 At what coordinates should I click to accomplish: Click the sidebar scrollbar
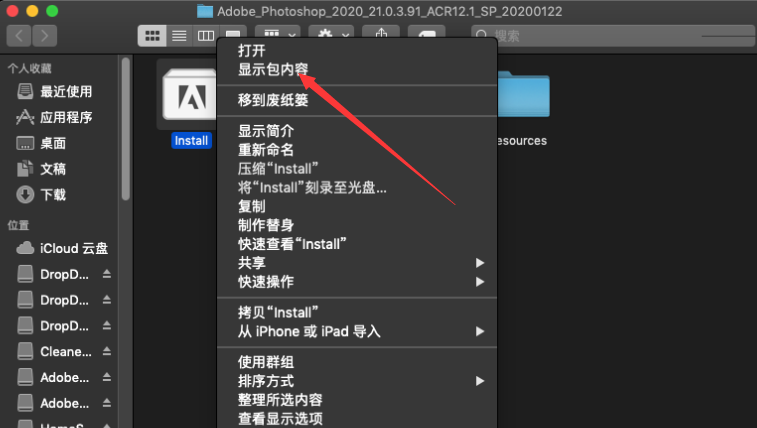pyautogui.click(x=126, y=129)
